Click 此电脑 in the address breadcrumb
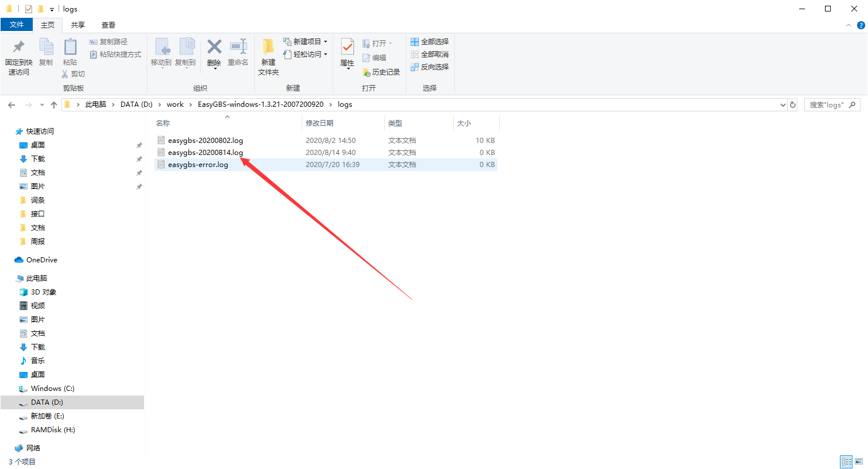868x469 pixels. pyautogui.click(x=96, y=104)
